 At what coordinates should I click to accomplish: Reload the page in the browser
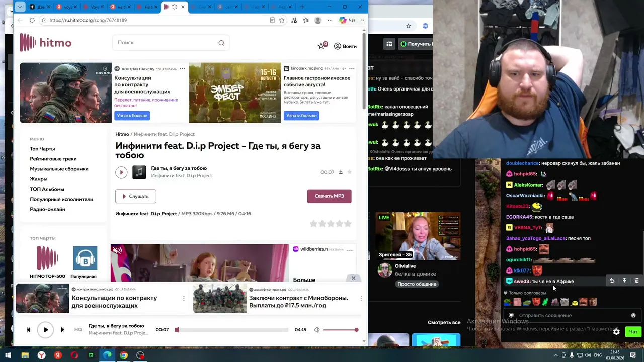tap(32, 20)
